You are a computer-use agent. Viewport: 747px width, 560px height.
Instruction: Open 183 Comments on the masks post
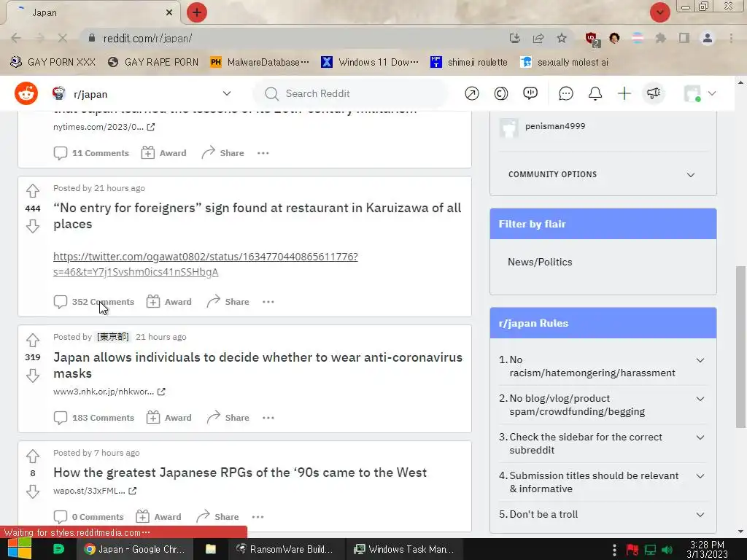94,418
